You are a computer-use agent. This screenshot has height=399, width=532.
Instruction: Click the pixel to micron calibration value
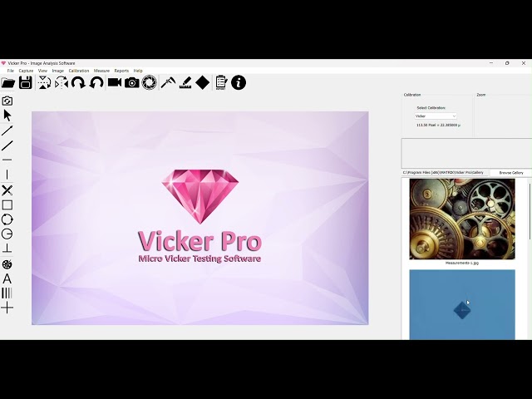pyautogui.click(x=438, y=126)
